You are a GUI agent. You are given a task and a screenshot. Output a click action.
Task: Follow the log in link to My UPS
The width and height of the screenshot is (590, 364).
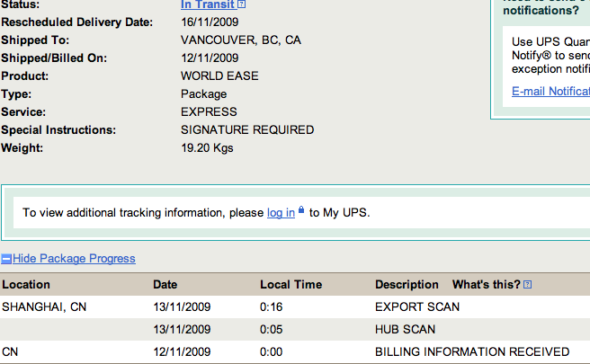tap(281, 213)
